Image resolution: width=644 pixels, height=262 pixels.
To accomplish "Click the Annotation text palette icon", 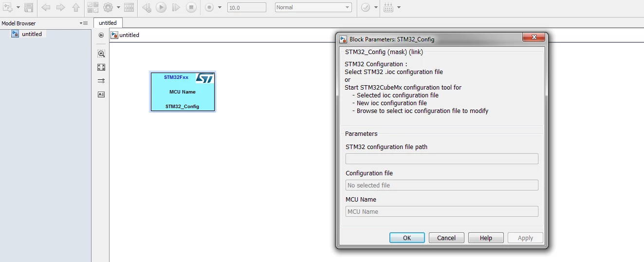I will (x=101, y=94).
